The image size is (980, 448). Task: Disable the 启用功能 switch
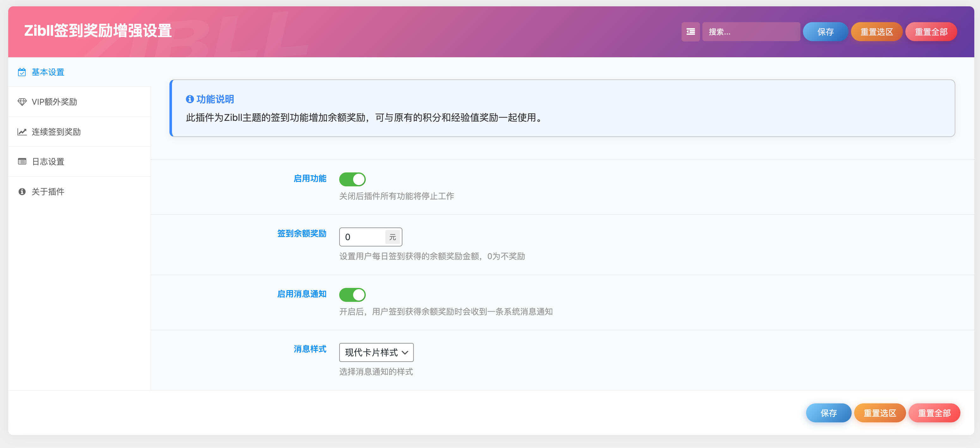coord(352,179)
